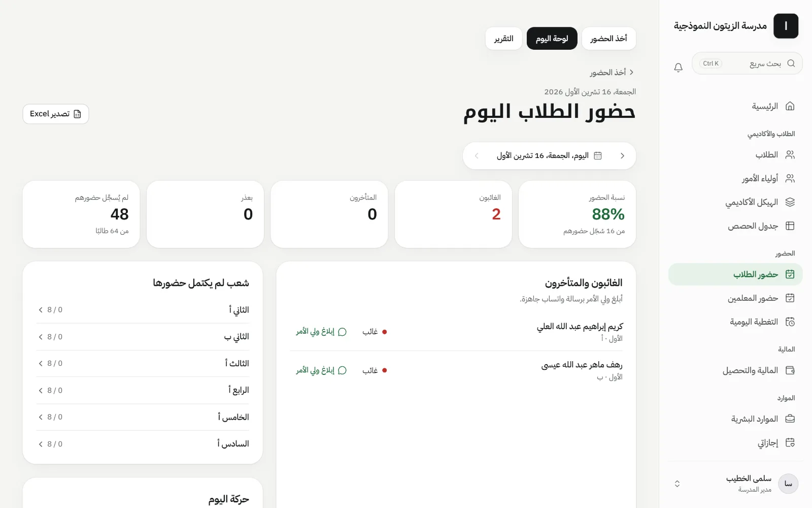The image size is (812, 508).
Task: Go to the previous day arrow
Action: pos(622,156)
